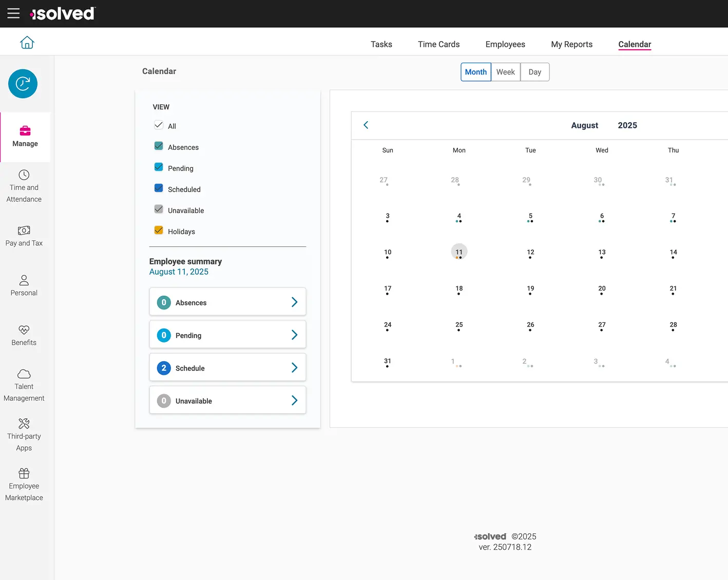Expand the Pending summary details
Viewport: 728px width, 580px height.
point(294,335)
